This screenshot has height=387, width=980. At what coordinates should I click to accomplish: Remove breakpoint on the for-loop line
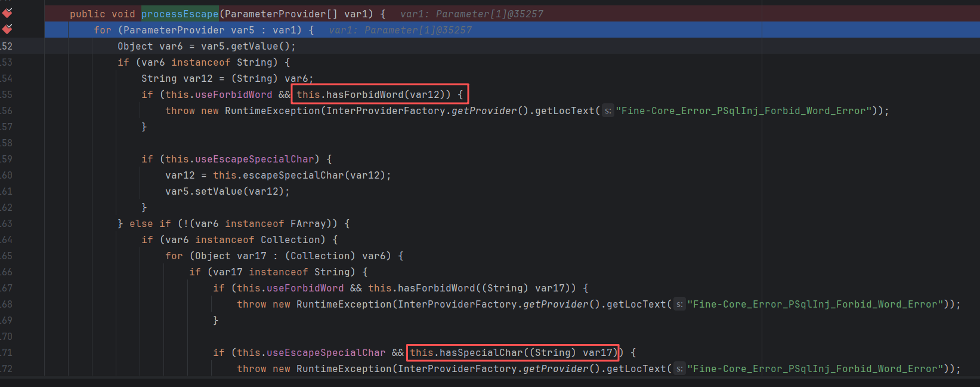point(7,29)
